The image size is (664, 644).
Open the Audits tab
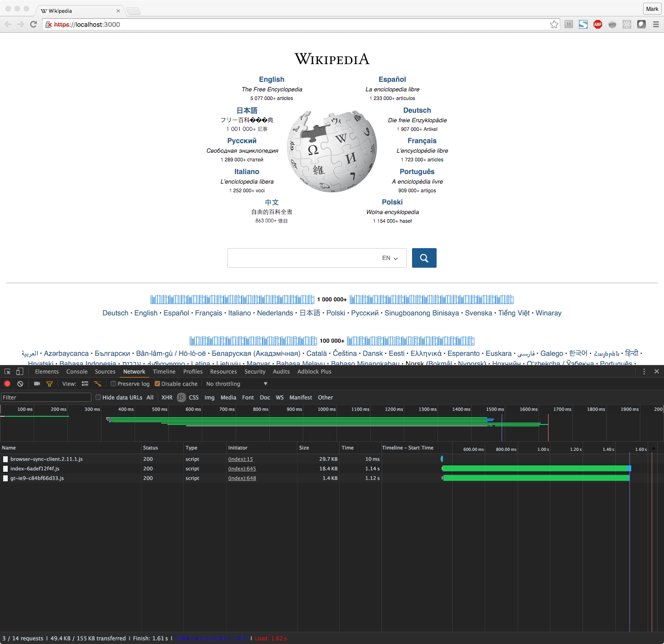click(281, 372)
